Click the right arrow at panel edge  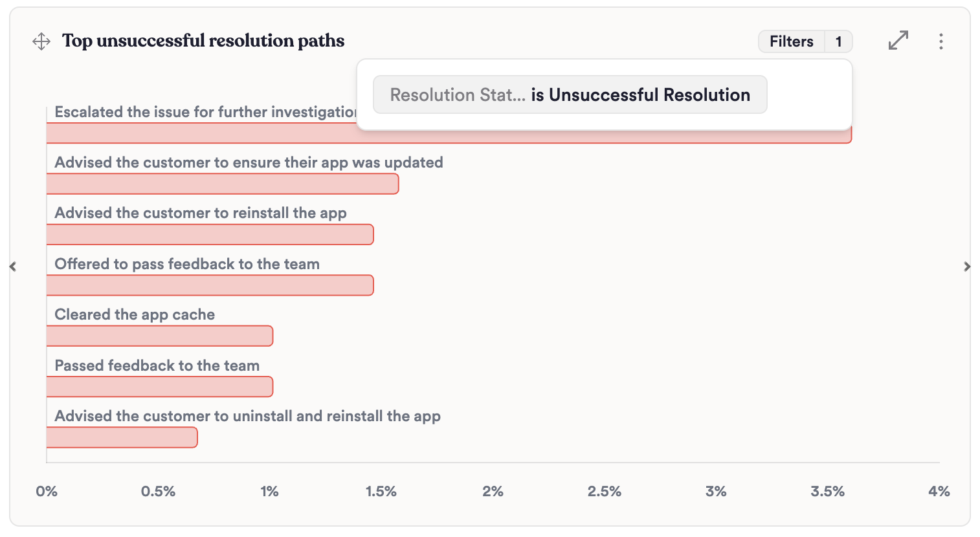click(x=967, y=267)
